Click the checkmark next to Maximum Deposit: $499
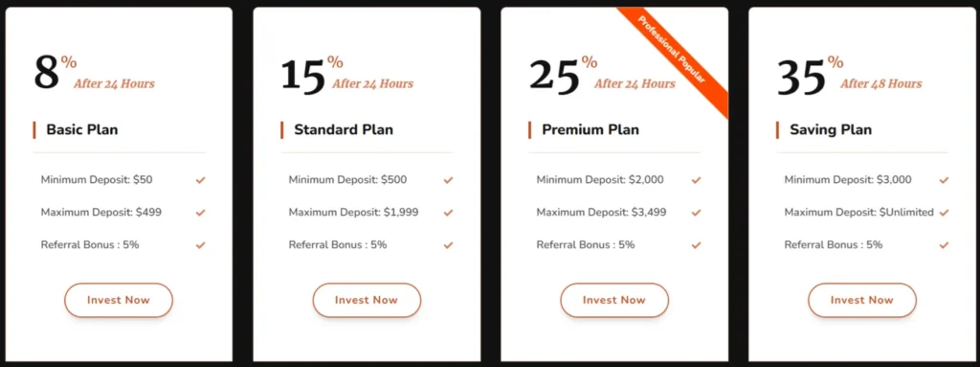 pyautogui.click(x=200, y=213)
